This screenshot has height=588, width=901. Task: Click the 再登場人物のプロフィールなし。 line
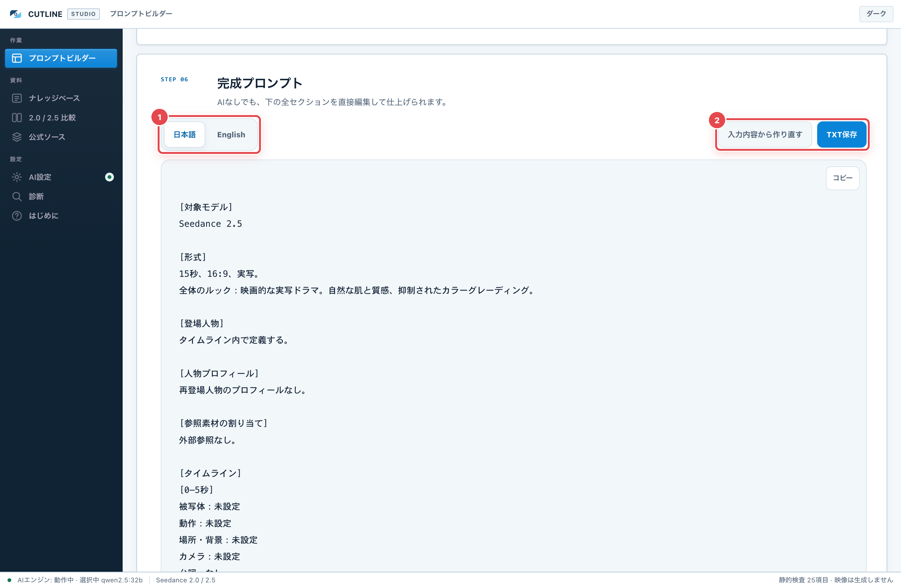click(x=243, y=390)
